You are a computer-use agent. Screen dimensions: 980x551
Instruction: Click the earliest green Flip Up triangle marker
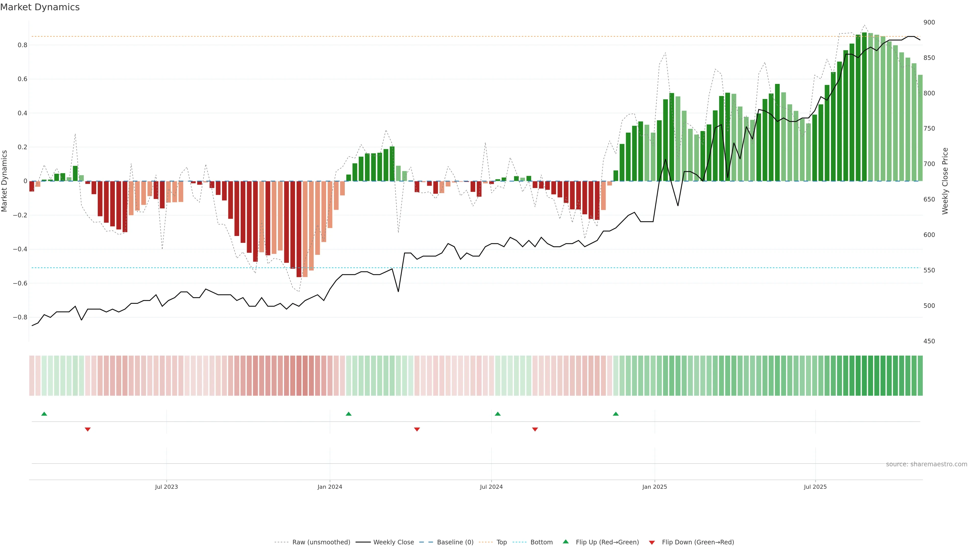[x=44, y=414]
